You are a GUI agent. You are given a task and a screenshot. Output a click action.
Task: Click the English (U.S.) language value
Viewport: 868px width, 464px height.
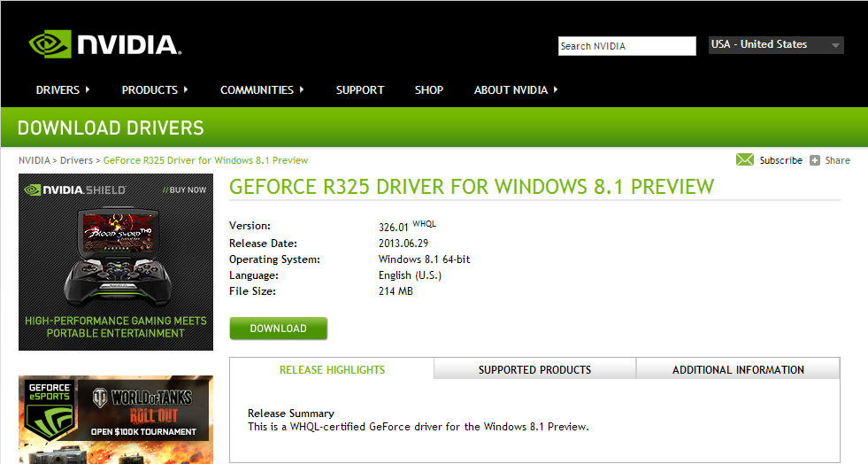[x=410, y=275]
